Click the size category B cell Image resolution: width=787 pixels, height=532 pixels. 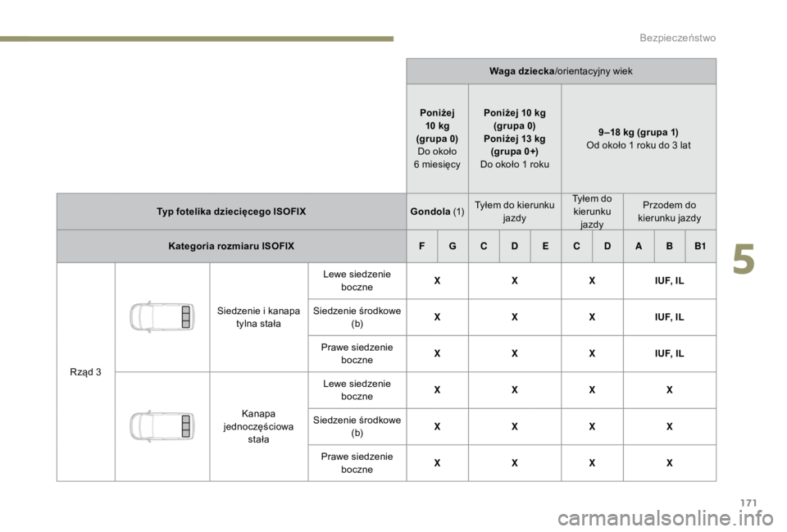[x=670, y=245]
